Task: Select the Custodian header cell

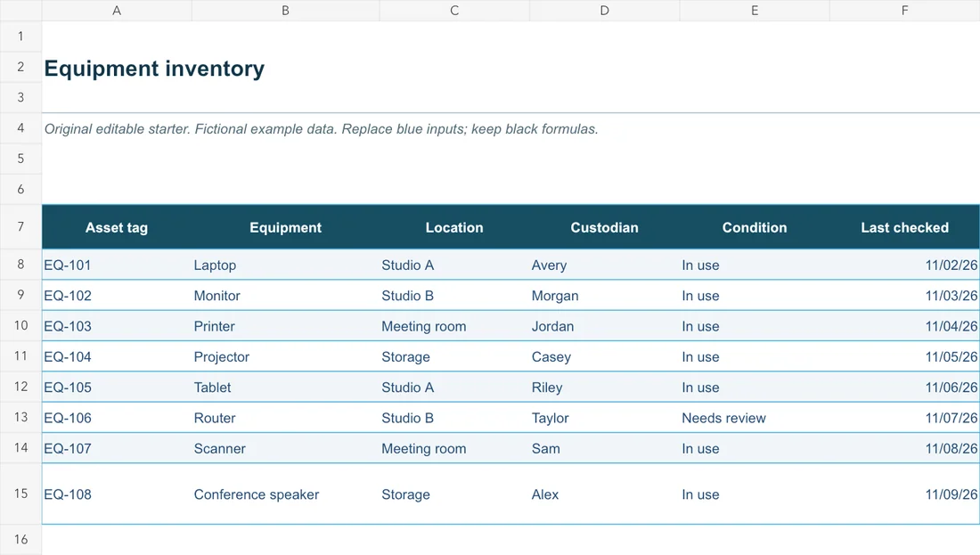Action: (x=604, y=227)
